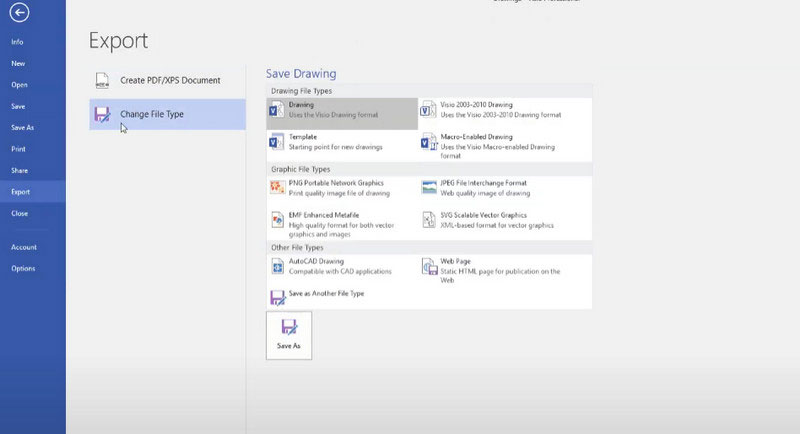The image size is (800, 434).
Task: Click the Create PDF/XPS Document icon
Action: pos(102,81)
